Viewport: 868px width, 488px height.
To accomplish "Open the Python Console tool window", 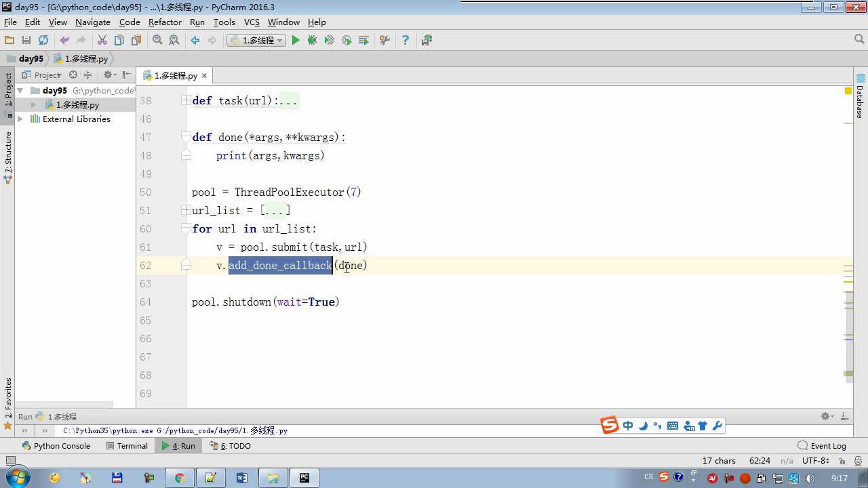I will coord(56,446).
